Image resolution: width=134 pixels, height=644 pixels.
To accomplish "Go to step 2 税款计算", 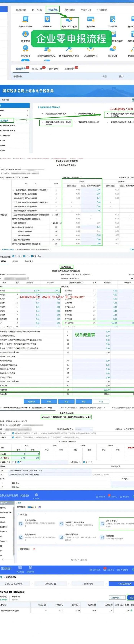I will pyautogui.click(x=51, y=584).
